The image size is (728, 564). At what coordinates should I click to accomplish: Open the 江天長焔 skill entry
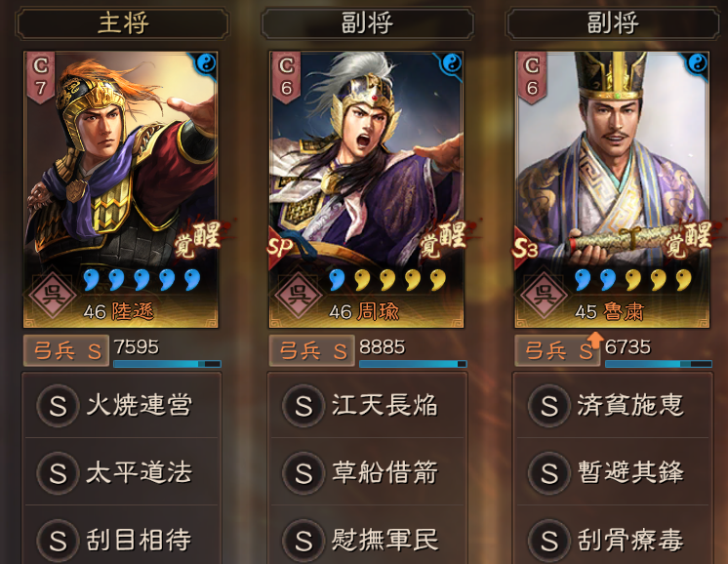367,405
